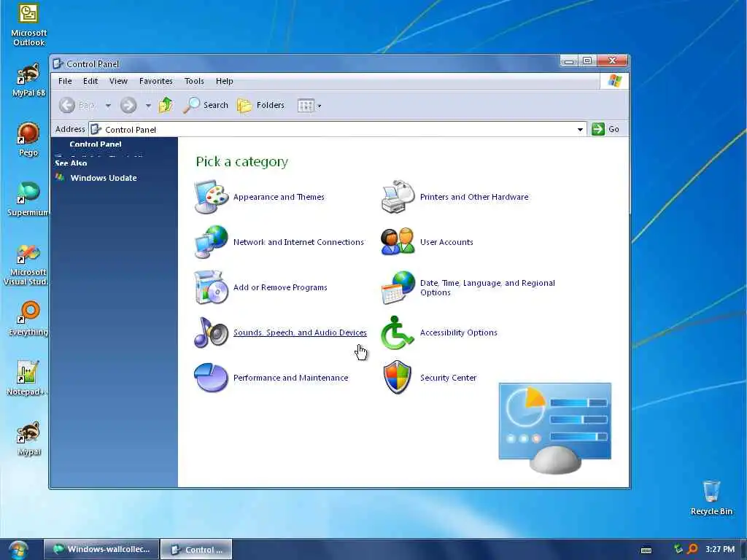Viewport: 747px width, 560px height.
Task: Open the Performance and Maintenance pie chart icon
Action: click(211, 378)
